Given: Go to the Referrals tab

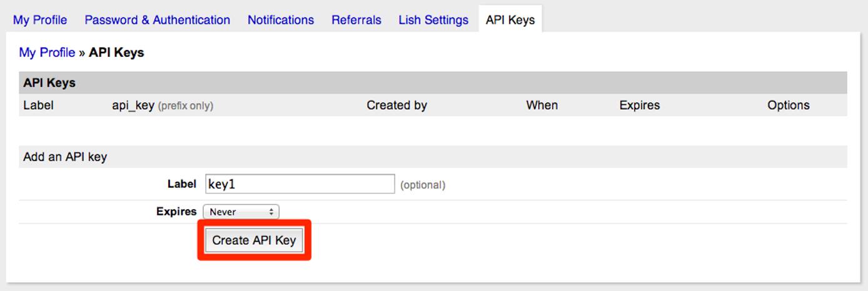Looking at the screenshot, I should click(x=356, y=20).
